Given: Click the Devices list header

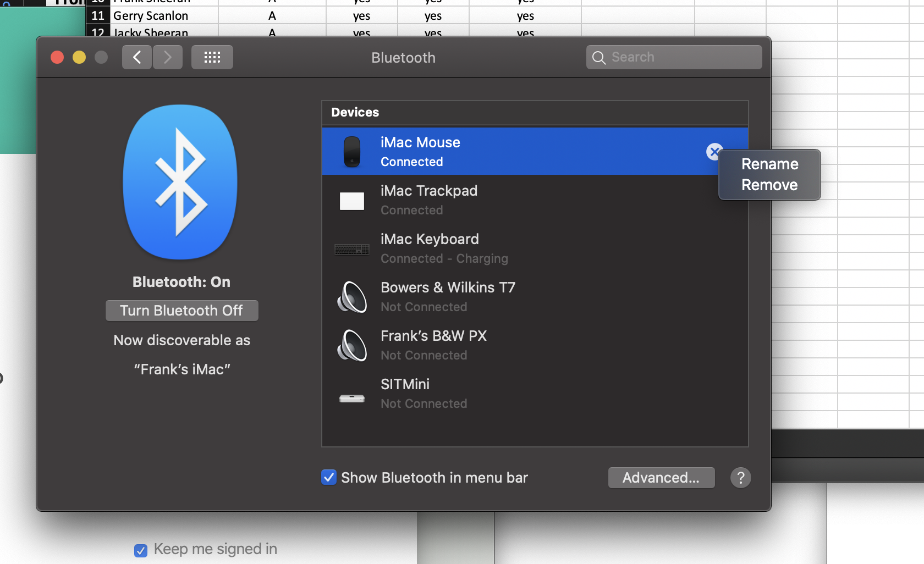Looking at the screenshot, I should click(535, 113).
